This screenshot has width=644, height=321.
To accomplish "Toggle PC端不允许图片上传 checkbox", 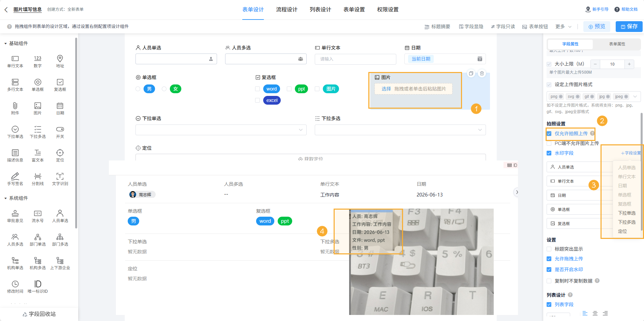I will 549,143.
